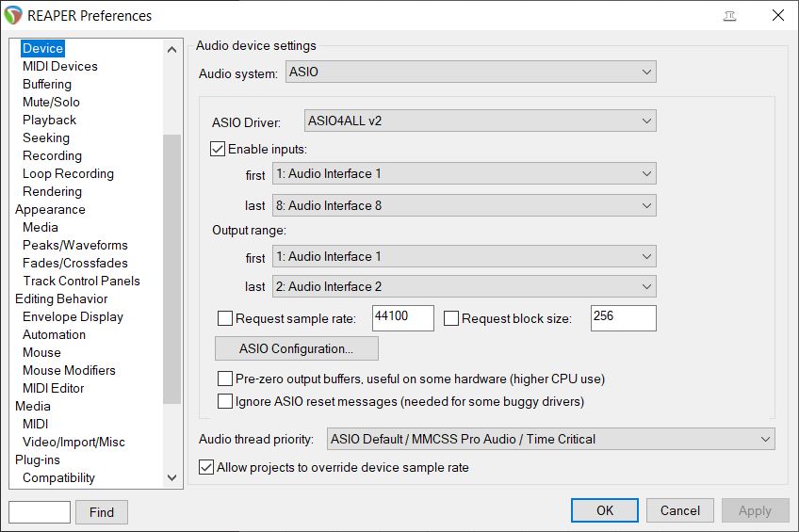Open Mouse Modifiers preferences page
The image size is (799, 532).
pyautogui.click(x=69, y=370)
